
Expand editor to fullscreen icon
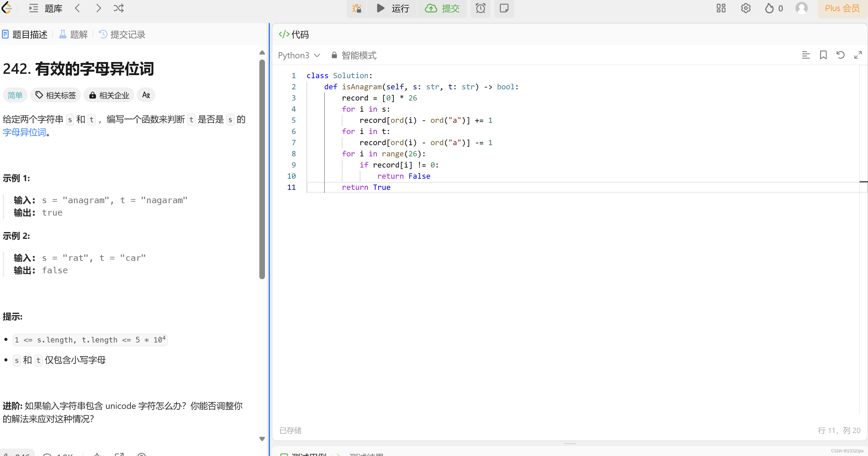point(858,55)
